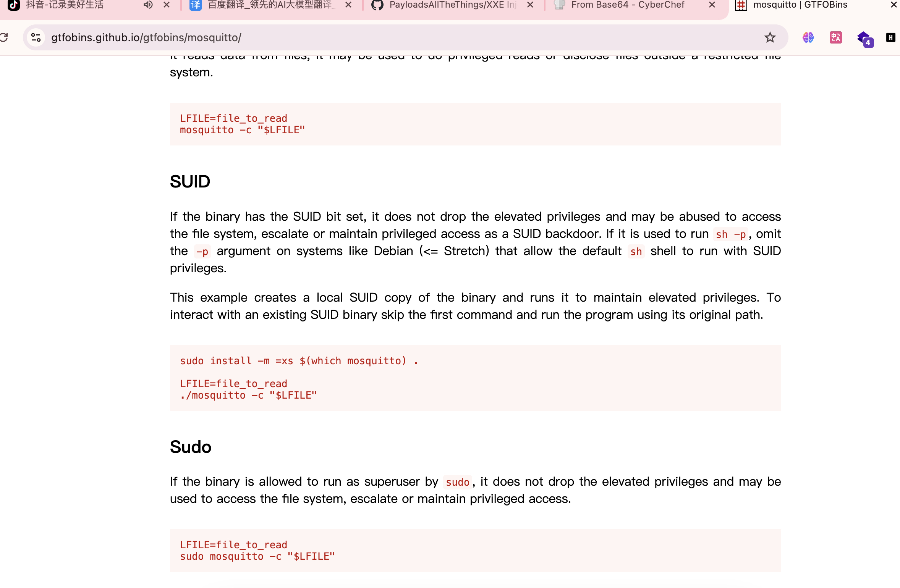Close the mosquitto GTFOBins tab
900x588 pixels.
click(894, 5)
